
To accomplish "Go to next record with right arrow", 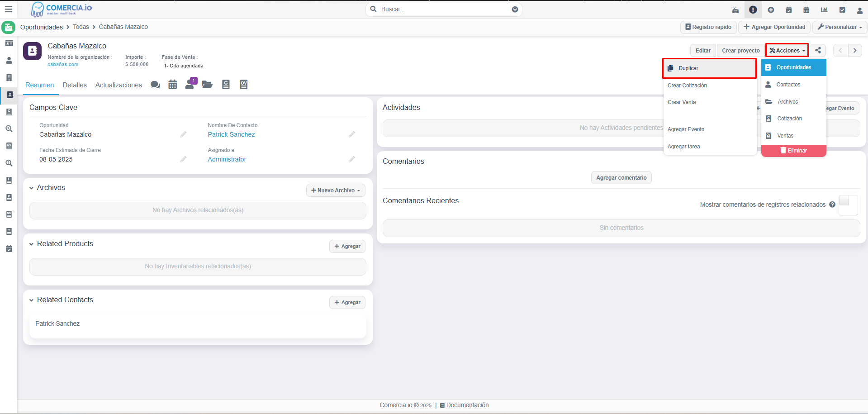I will [855, 50].
